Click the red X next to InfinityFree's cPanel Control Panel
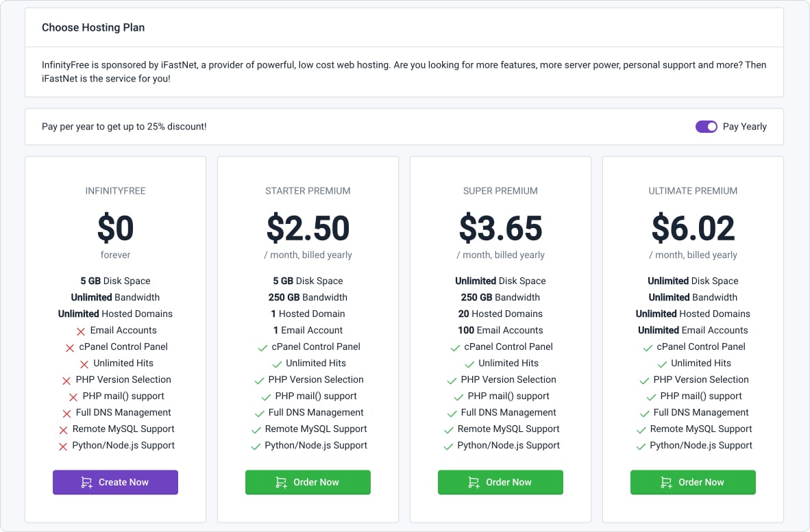810x532 pixels. [x=70, y=348]
